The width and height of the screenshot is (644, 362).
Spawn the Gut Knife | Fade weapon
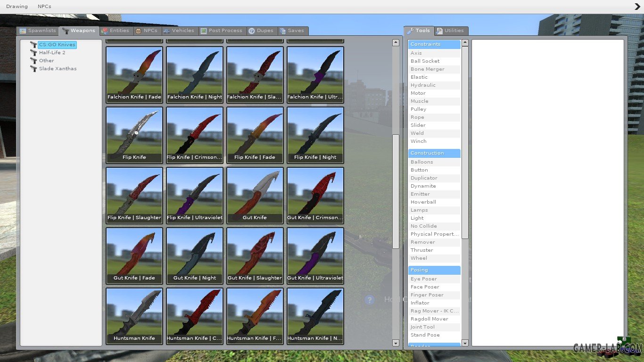134,256
